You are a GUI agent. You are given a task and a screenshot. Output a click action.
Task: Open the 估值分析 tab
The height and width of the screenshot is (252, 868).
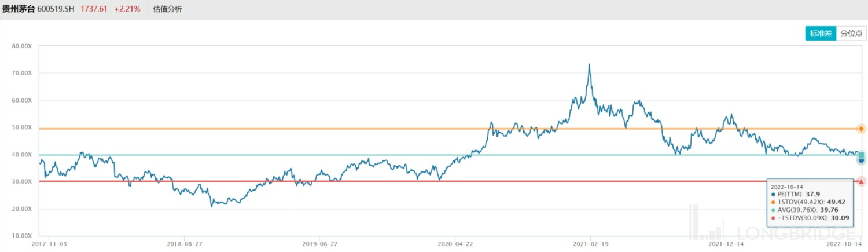[168, 9]
